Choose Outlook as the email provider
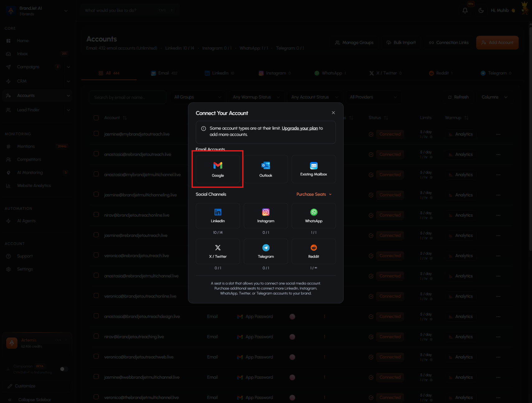Screen dimensions: 532x403 coord(266,169)
